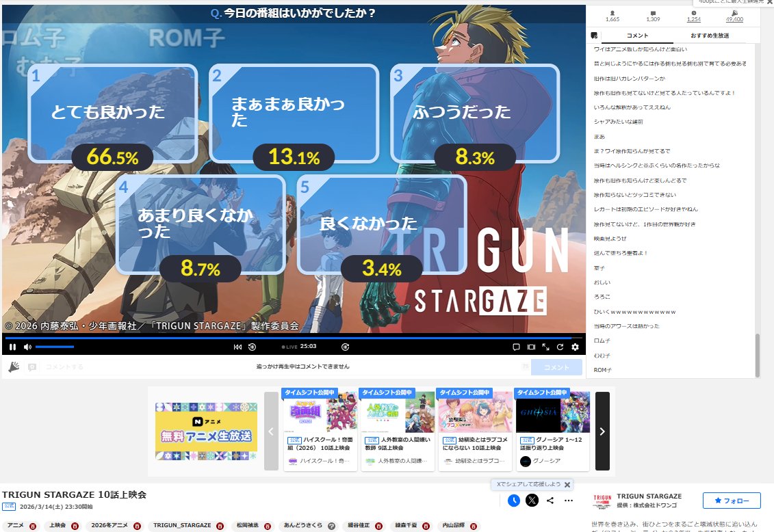
Task: Open the TRIGUN STARGAZE channel name link
Action: point(649,496)
